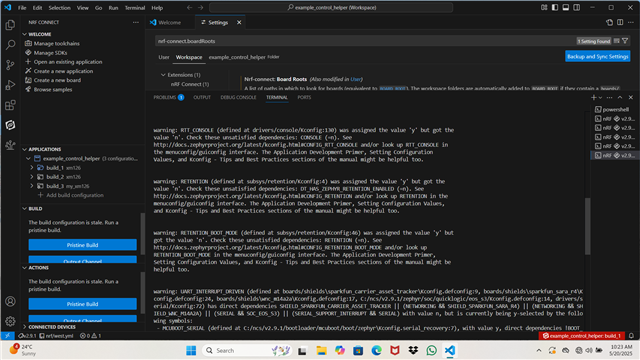Click the settings filter funnel icon
640x360 pixels.
(625, 41)
